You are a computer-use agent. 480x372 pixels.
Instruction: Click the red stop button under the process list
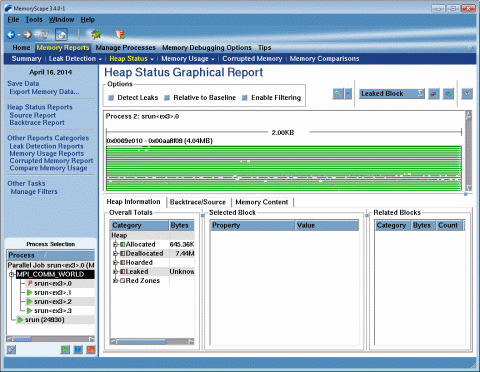pyautogui.click(x=91, y=350)
